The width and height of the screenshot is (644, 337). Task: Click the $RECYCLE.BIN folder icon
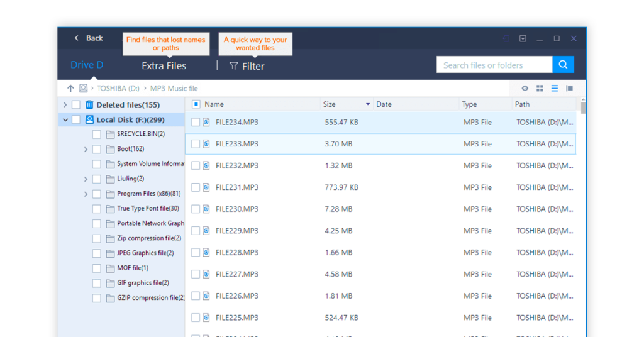coord(110,134)
